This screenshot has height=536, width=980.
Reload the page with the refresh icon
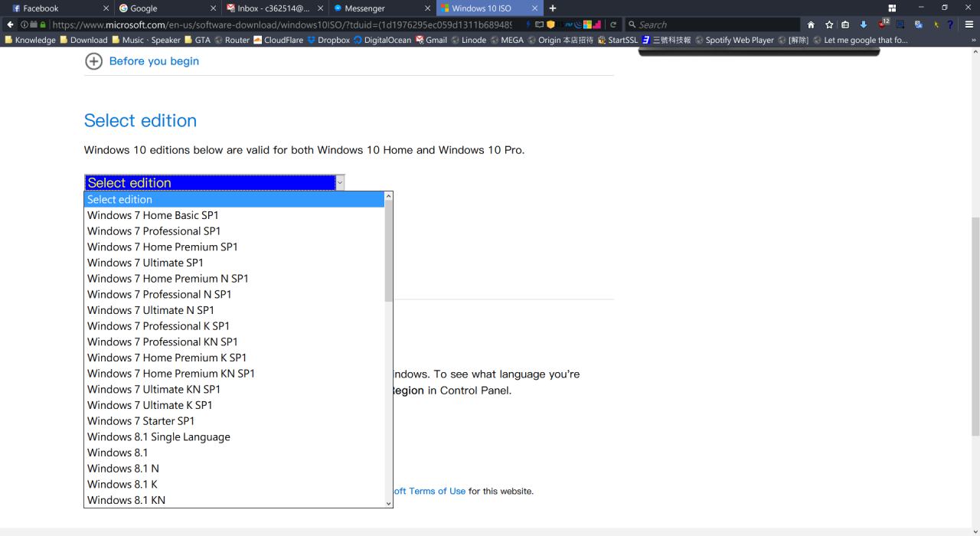tap(613, 25)
